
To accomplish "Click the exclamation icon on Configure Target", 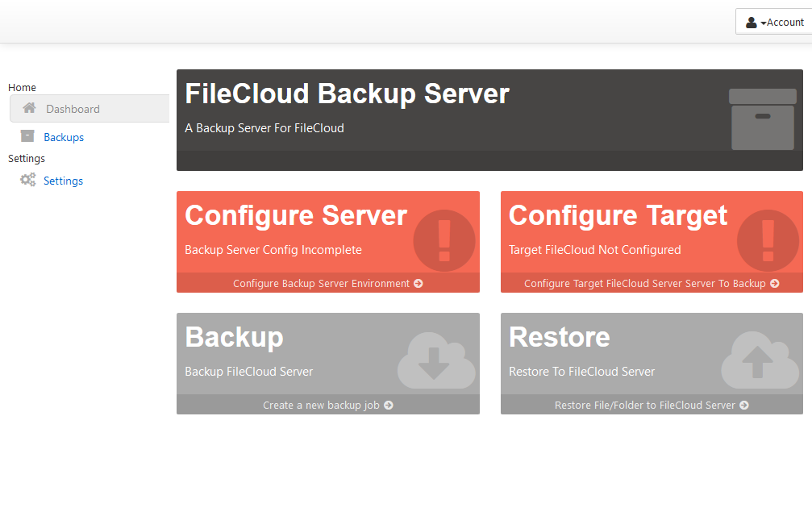I will click(768, 240).
